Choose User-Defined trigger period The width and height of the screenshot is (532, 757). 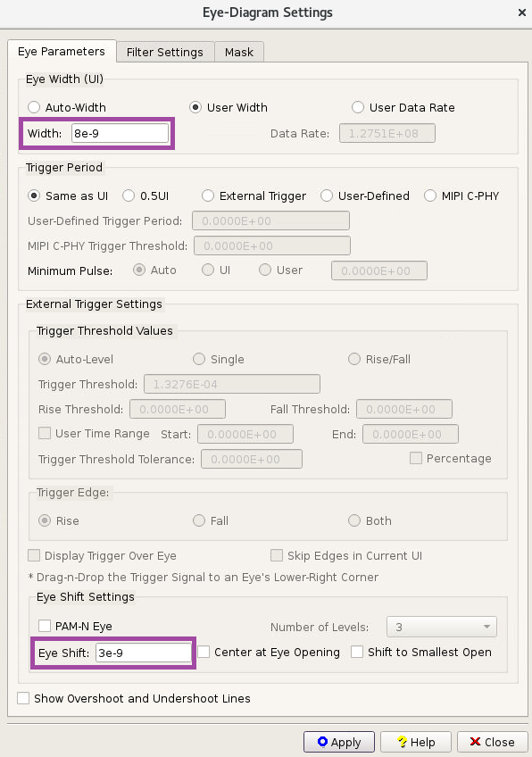point(327,195)
